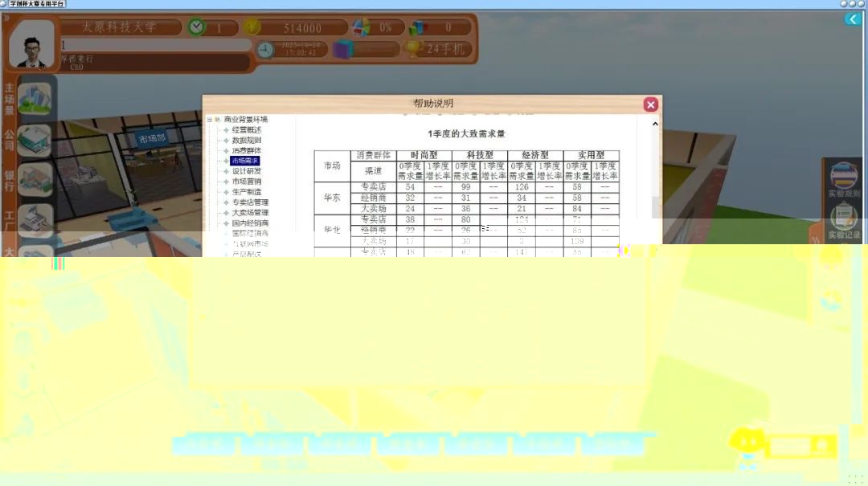
Task: Click the pie chart market share icon
Action: tap(362, 27)
